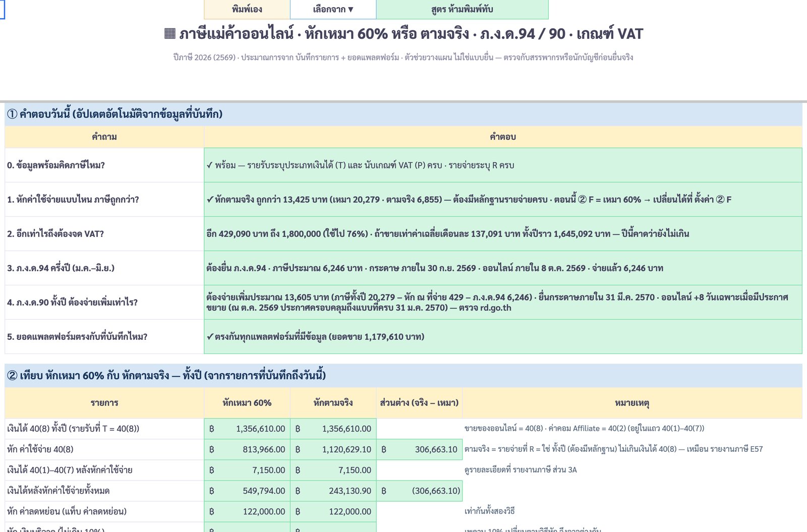The height and width of the screenshot is (532, 807).
Task: Click the value 813,966.00
Action: pos(247,449)
